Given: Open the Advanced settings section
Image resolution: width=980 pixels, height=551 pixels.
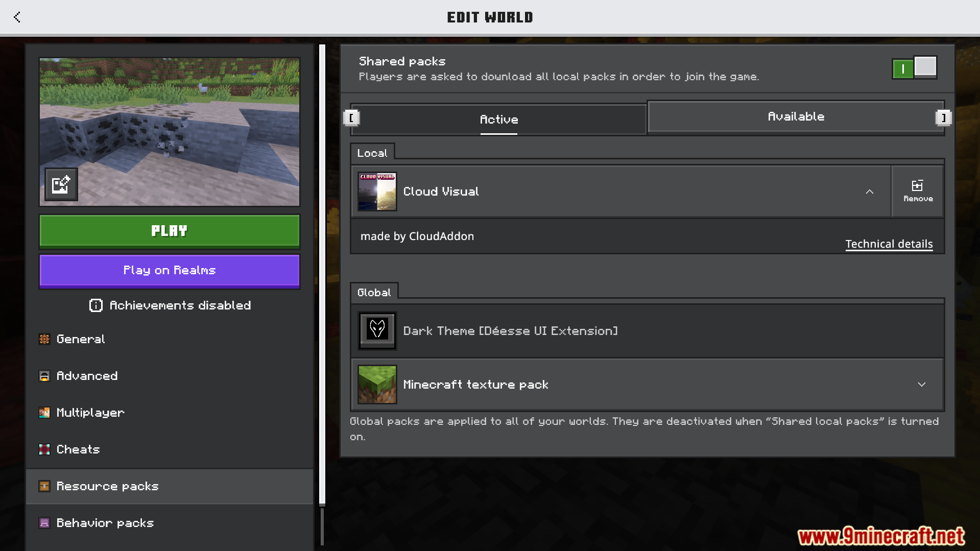Looking at the screenshot, I should pyautogui.click(x=170, y=376).
